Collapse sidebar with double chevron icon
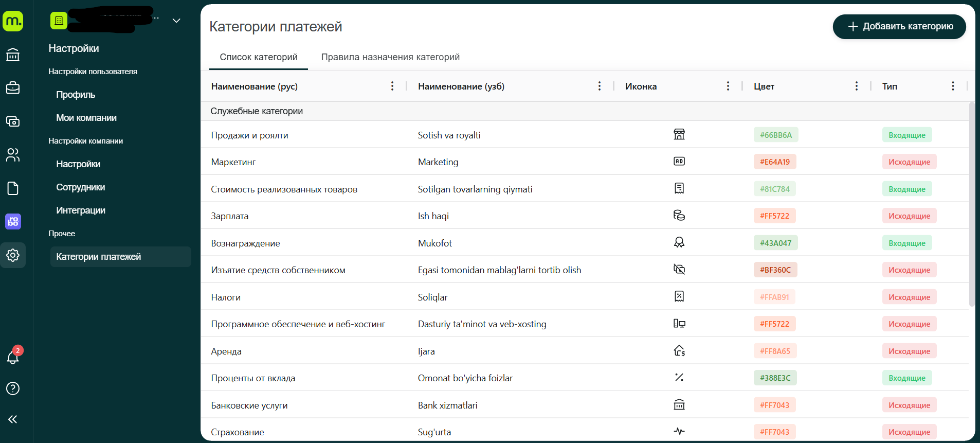The height and width of the screenshot is (443, 980). pyautogui.click(x=13, y=419)
